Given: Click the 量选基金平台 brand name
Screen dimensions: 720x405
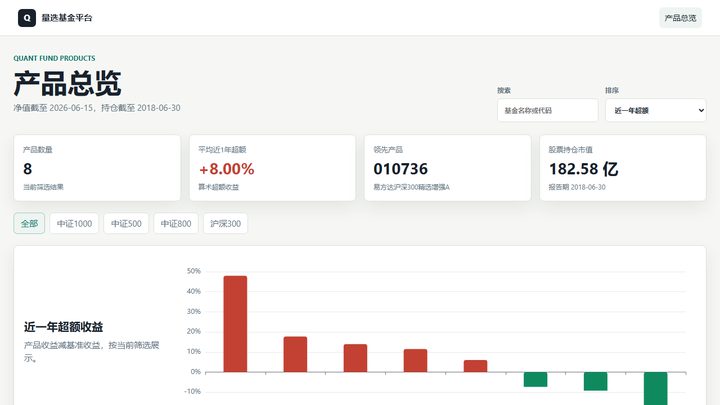Looking at the screenshot, I should click(x=67, y=18).
